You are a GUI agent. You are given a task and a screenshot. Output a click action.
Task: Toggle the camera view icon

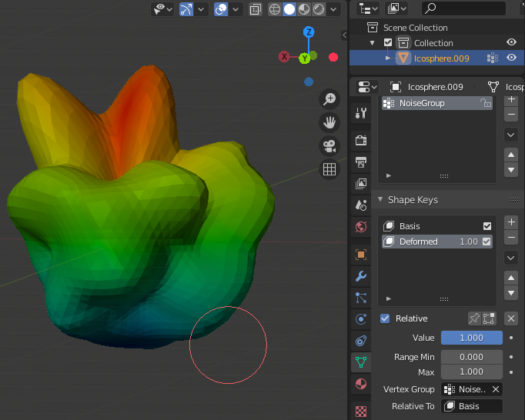click(x=329, y=146)
